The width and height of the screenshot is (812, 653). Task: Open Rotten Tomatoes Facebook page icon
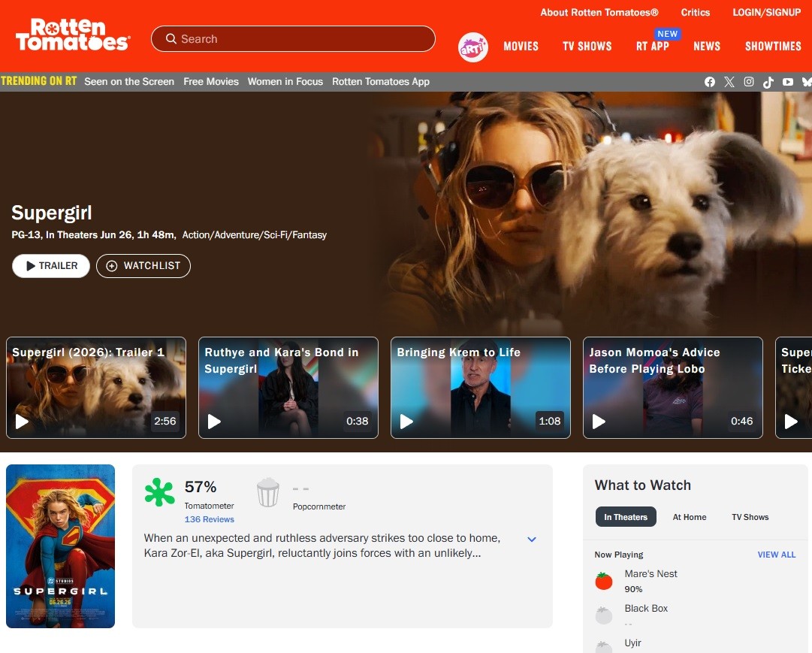(709, 82)
